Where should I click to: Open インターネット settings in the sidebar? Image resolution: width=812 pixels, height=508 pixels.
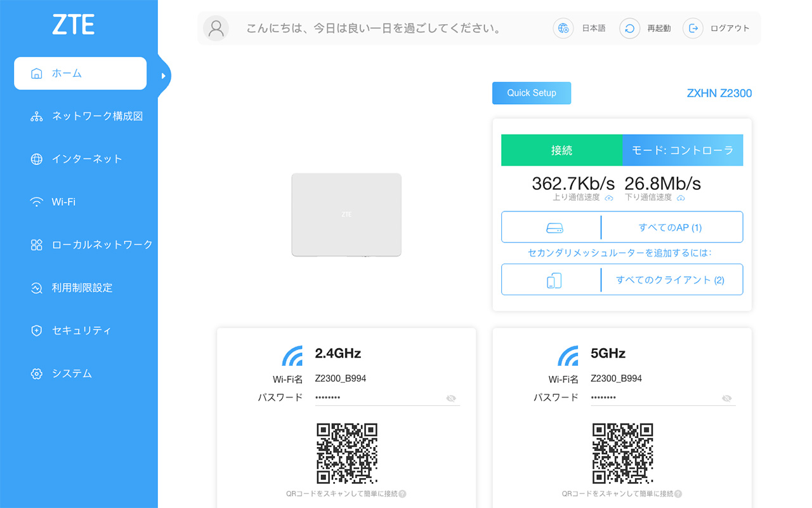pos(86,159)
